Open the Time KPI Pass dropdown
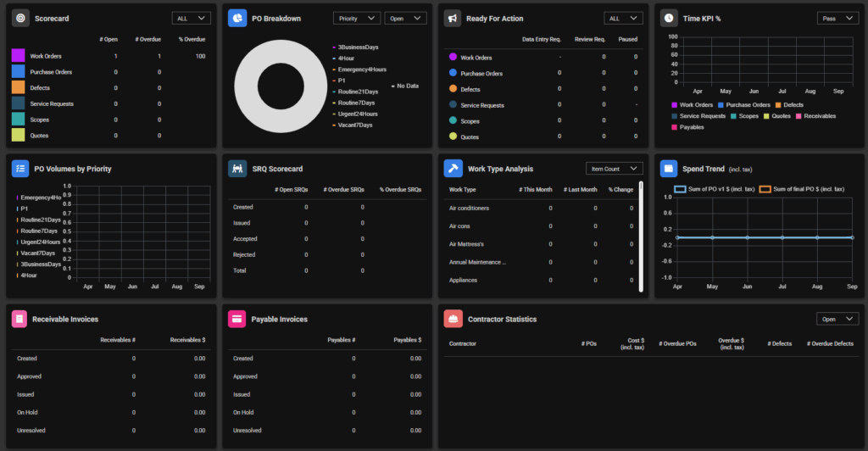The image size is (868, 451). click(x=836, y=18)
